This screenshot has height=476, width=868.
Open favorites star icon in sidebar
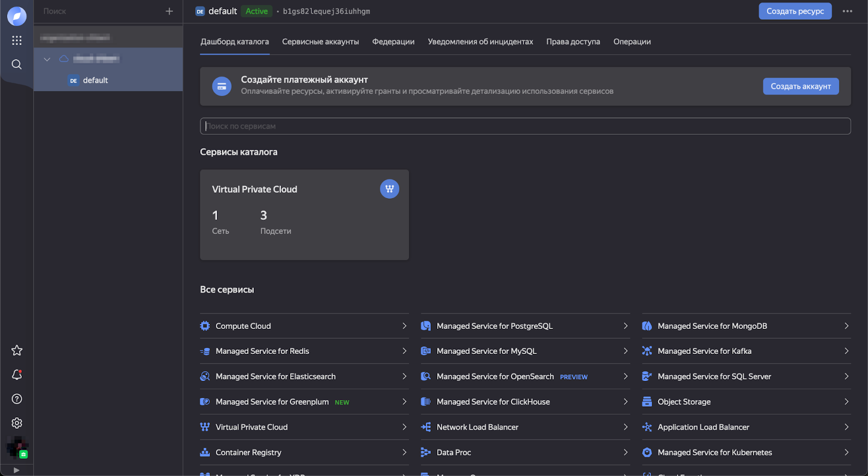click(x=17, y=351)
